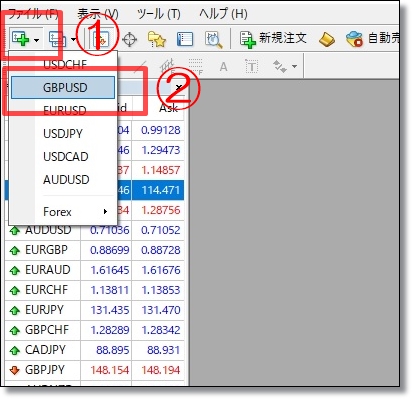This screenshot has height=399, width=412.
Task: Click the MetaQuotes book icon
Action: [x=327, y=39]
